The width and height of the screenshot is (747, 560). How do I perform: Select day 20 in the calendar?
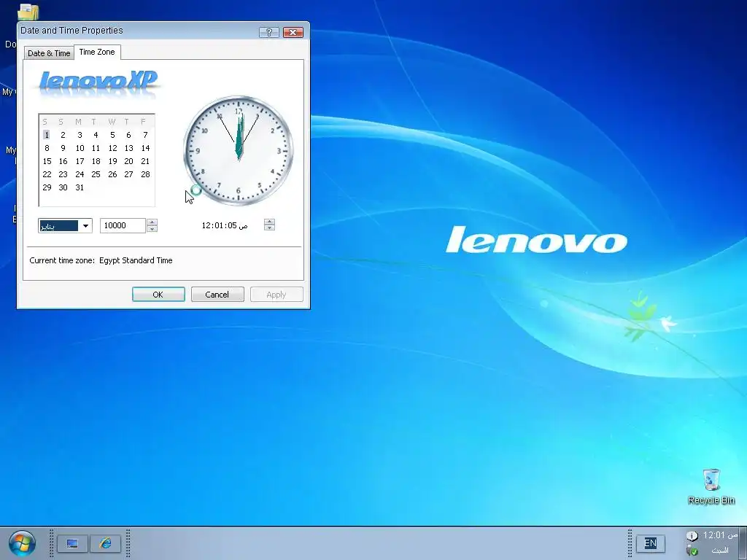pos(128,161)
